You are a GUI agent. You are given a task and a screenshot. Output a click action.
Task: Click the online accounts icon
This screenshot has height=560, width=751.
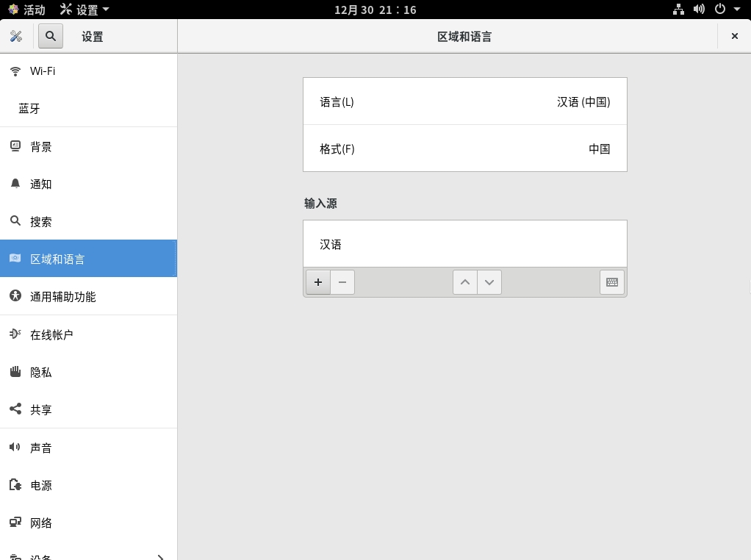point(15,334)
